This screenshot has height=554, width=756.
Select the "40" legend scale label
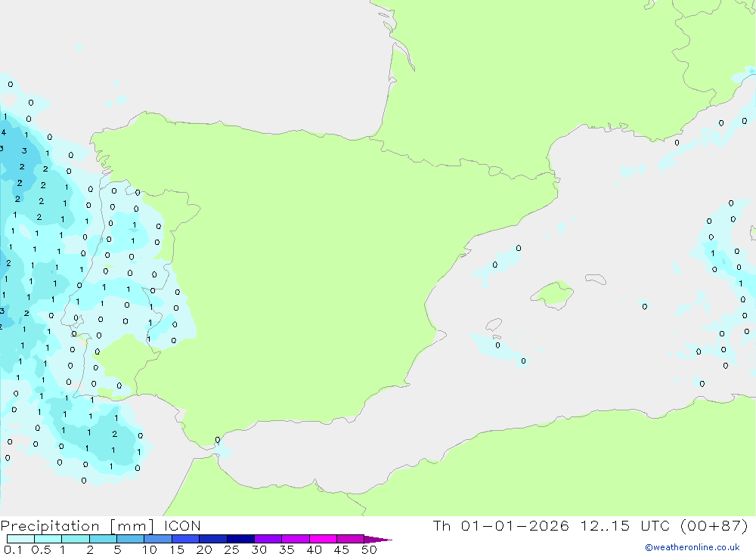pyautogui.click(x=314, y=549)
